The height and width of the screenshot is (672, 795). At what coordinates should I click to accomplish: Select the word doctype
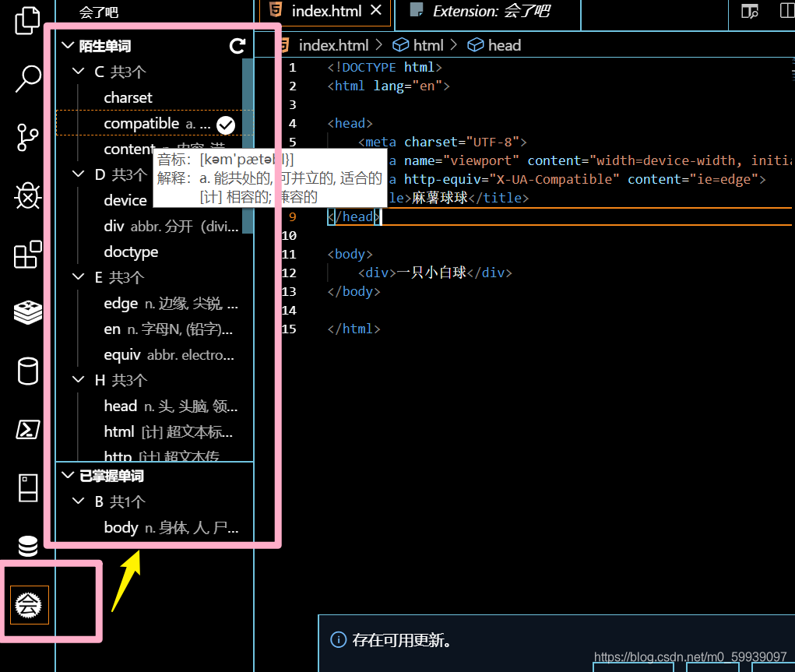[x=131, y=252]
